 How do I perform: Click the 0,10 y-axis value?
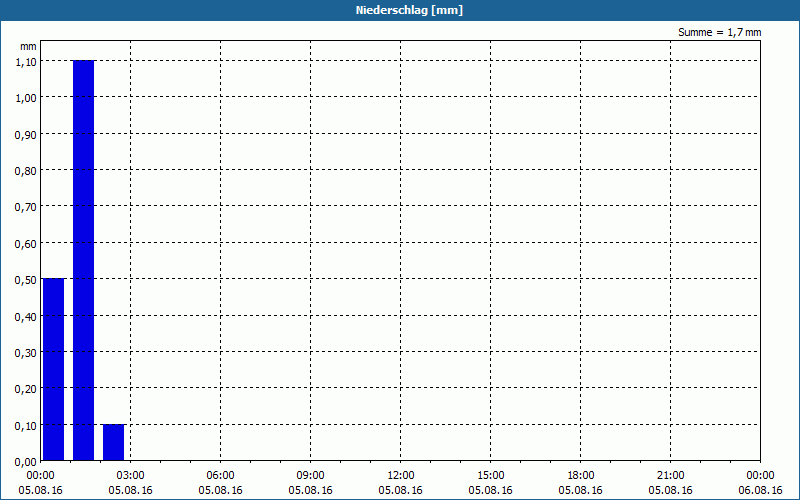point(26,426)
